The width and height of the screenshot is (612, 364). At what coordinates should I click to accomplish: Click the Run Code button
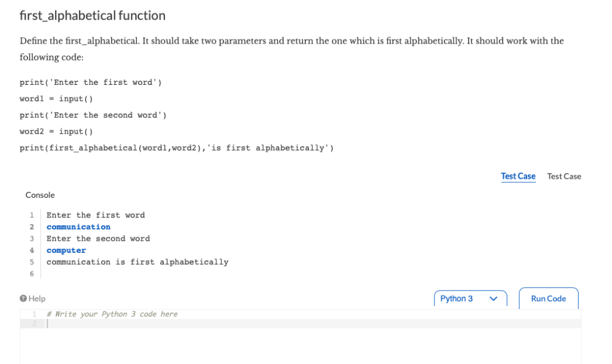[547, 298]
